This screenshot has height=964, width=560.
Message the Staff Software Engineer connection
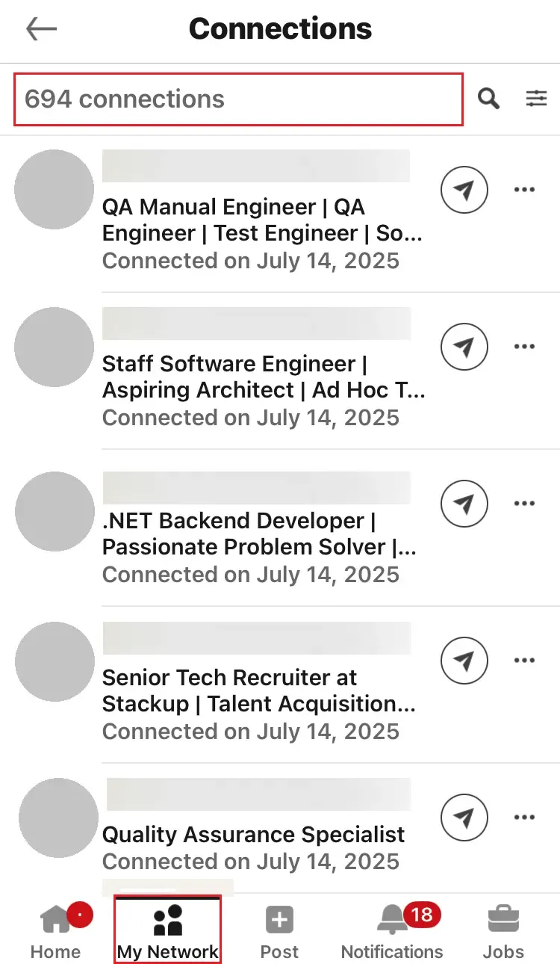click(x=464, y=347)
